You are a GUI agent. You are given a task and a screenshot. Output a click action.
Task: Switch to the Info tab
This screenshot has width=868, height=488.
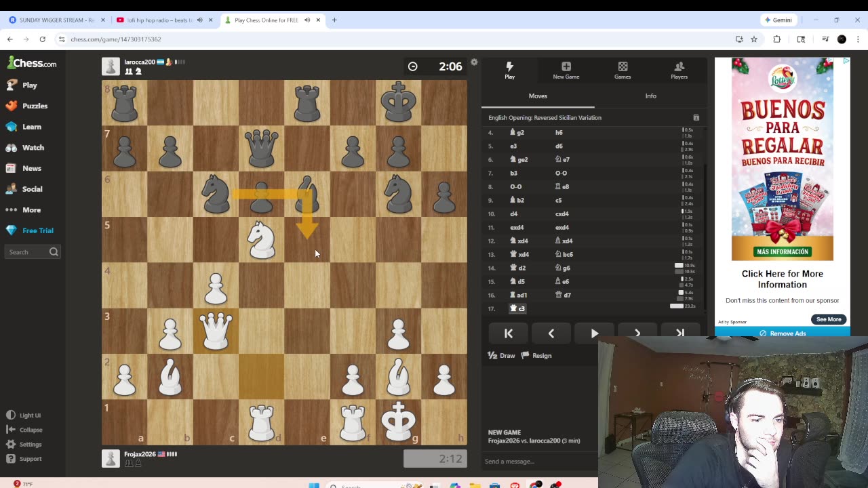click(650, 96)
